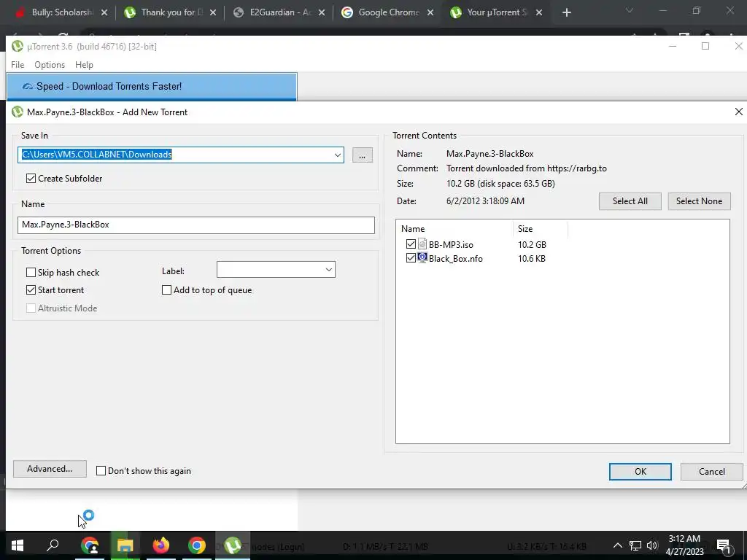Enable Skip hash check option

click(31, 273)
